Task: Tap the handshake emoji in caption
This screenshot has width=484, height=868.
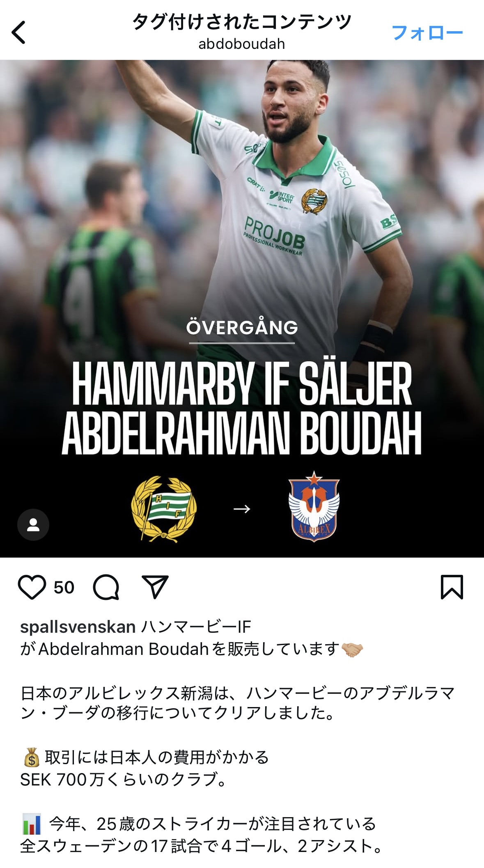Action: 352,649
